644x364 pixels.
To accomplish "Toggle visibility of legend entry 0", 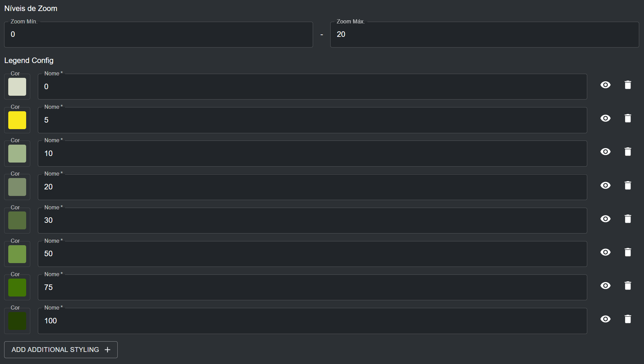I will pos(605,85).
